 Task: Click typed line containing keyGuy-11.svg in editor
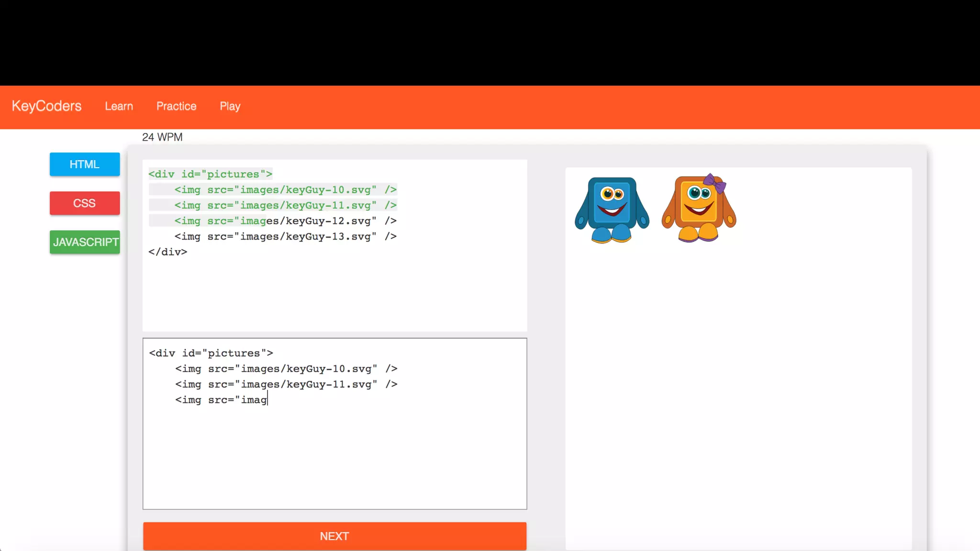coord(286,384)
